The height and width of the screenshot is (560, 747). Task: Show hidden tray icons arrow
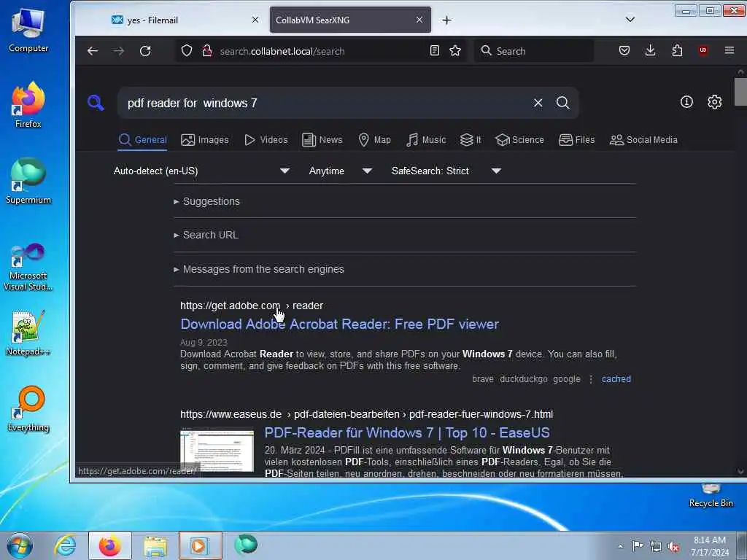tap(620, 547)
